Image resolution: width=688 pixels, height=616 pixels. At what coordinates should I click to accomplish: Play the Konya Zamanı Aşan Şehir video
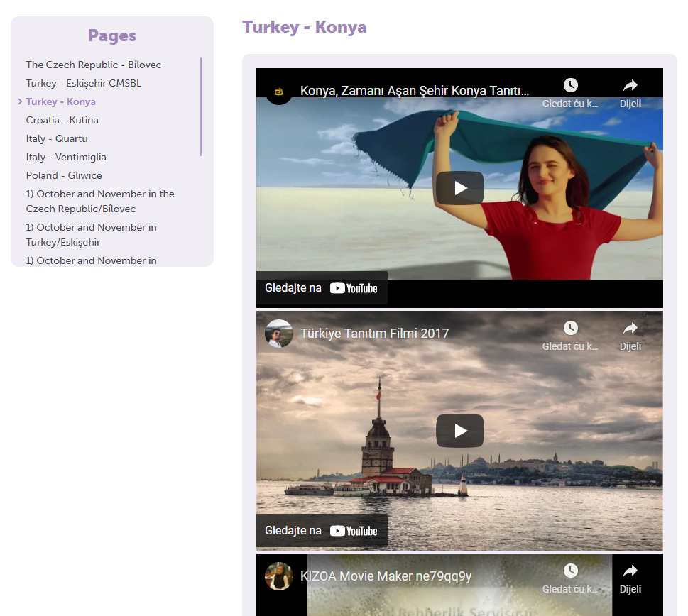click(459, 188)
